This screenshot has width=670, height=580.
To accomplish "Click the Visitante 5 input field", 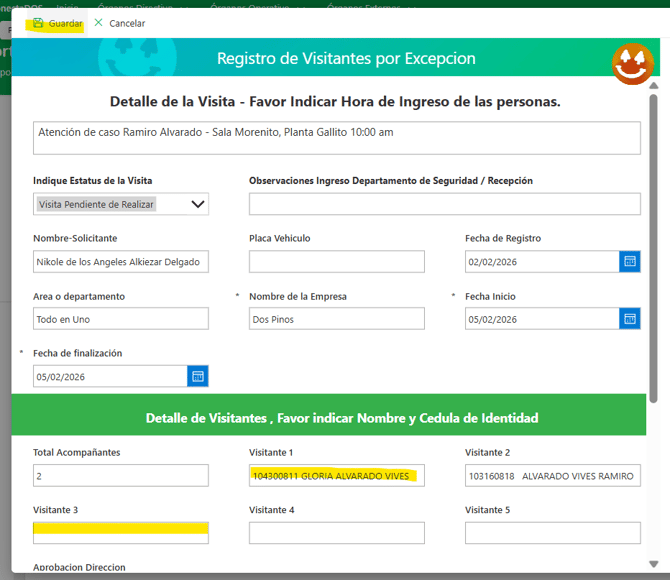I will [x=552, y=533].
